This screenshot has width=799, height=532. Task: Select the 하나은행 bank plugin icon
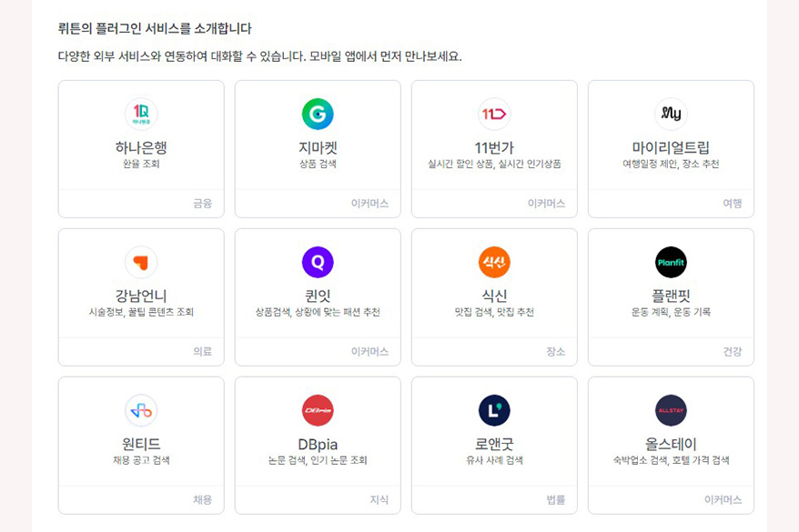140,114
